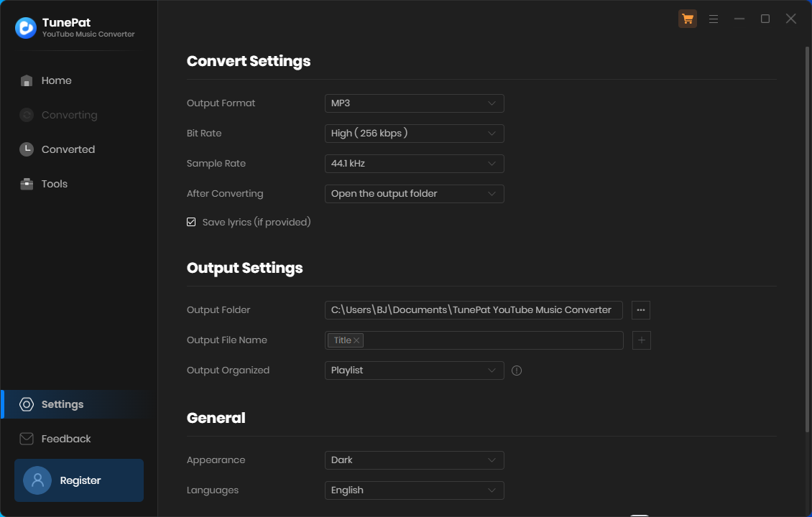This screenshot has width=812, height=517.
Task: Click the Home house icon
Action: tap(27, 80)
